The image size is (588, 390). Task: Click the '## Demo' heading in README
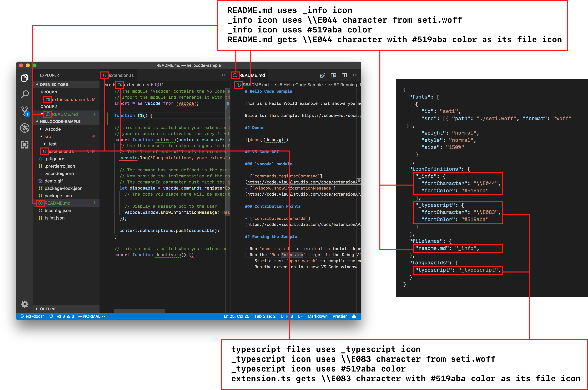coord(254,128)
